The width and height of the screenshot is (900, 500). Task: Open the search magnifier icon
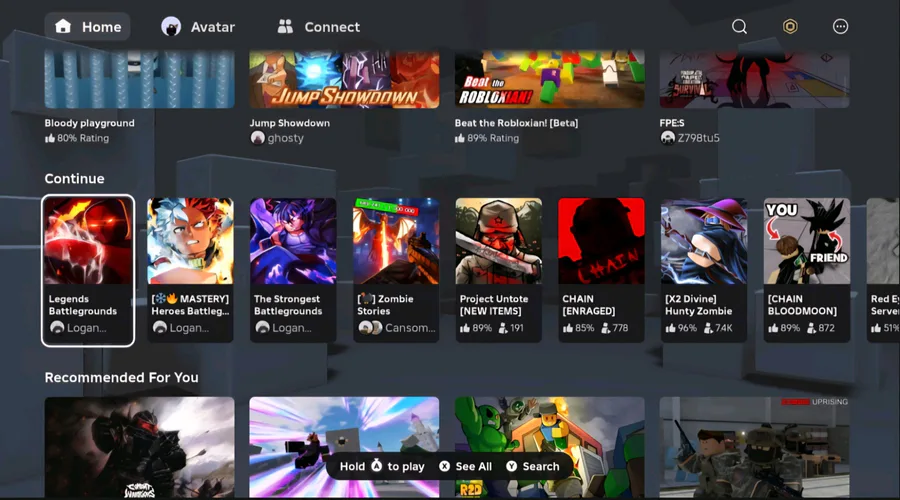click(x=739, y=26)
